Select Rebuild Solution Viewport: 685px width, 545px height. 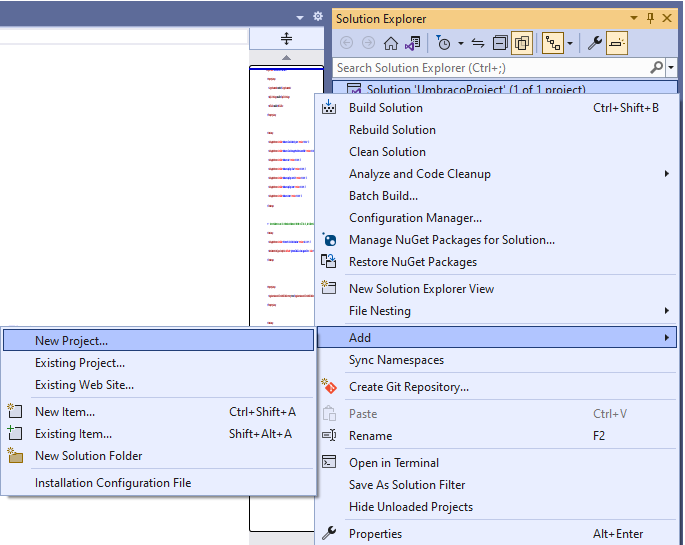tap(498, 130)
